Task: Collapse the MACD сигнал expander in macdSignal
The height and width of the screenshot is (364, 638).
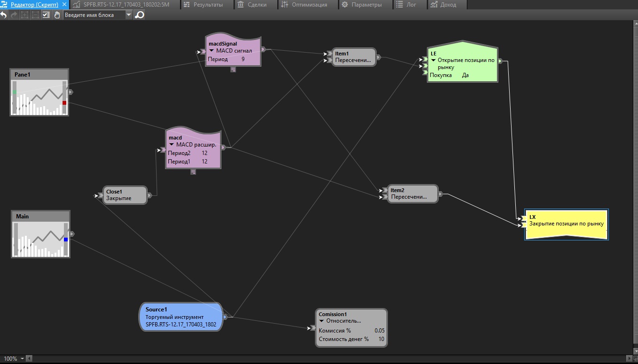Action: tap(212, 51)
